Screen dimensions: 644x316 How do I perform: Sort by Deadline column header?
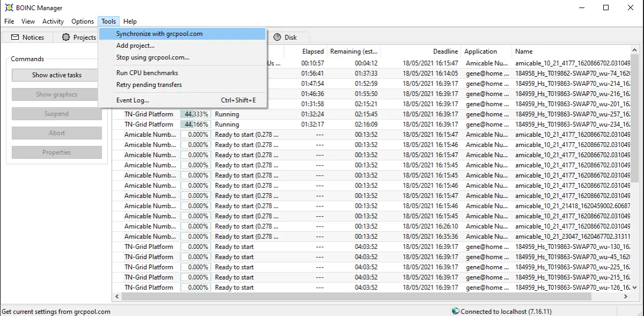421,52
